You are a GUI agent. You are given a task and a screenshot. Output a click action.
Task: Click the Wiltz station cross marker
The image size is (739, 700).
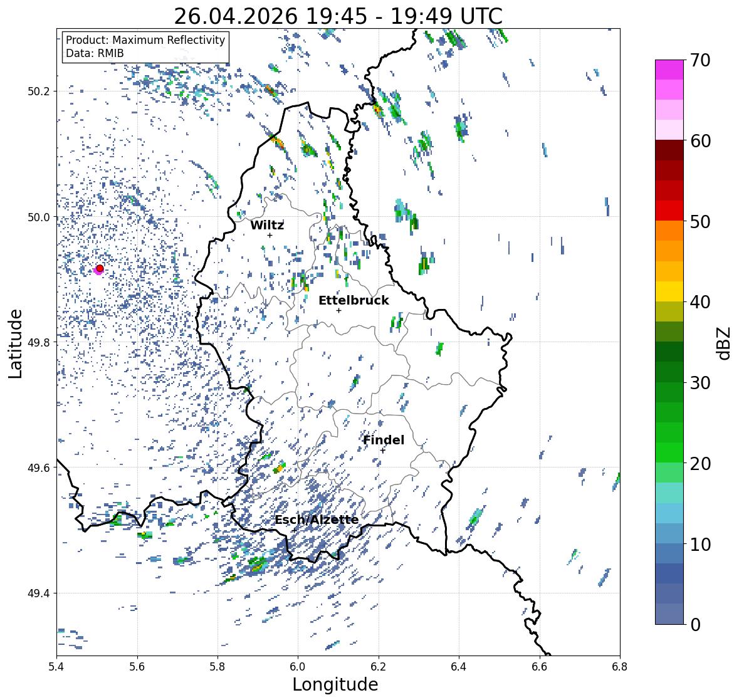(270, 236)
